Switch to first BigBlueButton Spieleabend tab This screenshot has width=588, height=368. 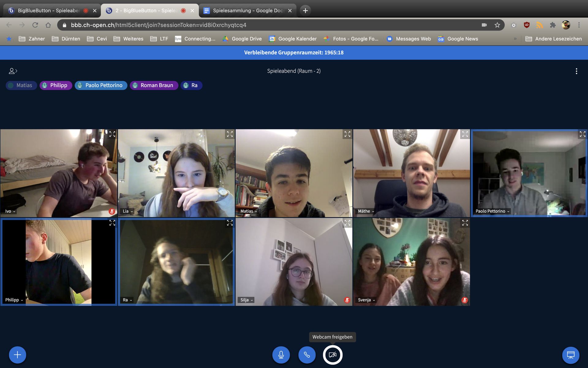pos(49,10)
